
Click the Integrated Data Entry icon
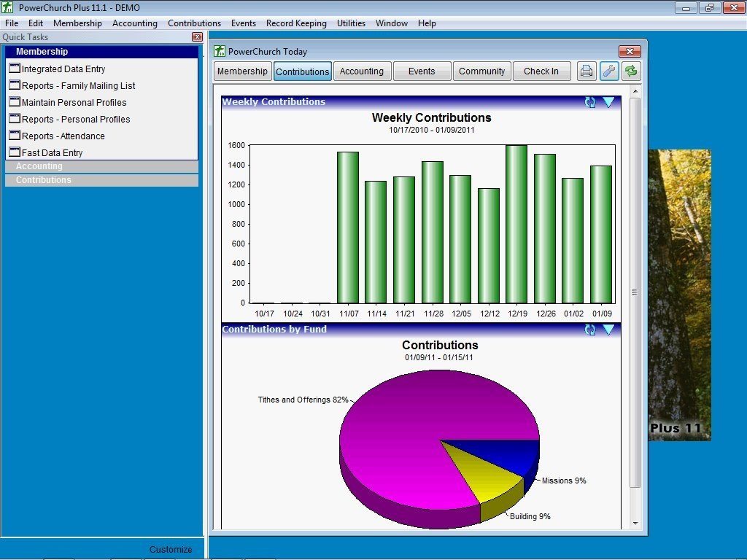[13, 69]
